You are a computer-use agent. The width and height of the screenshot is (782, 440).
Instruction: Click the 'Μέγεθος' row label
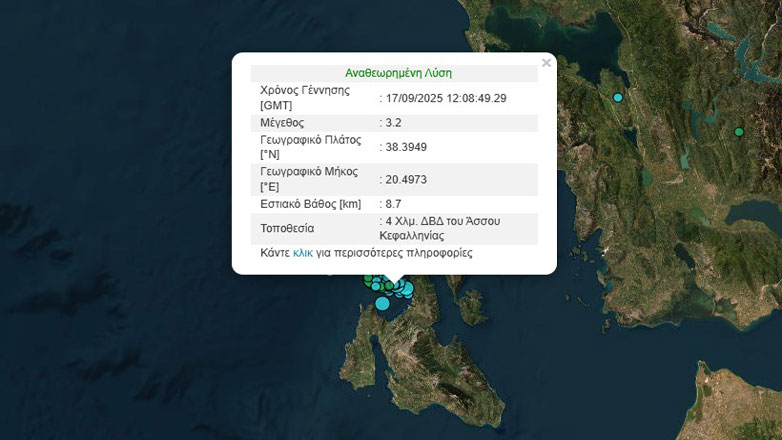pyautogui.click(x=282, y=122)
